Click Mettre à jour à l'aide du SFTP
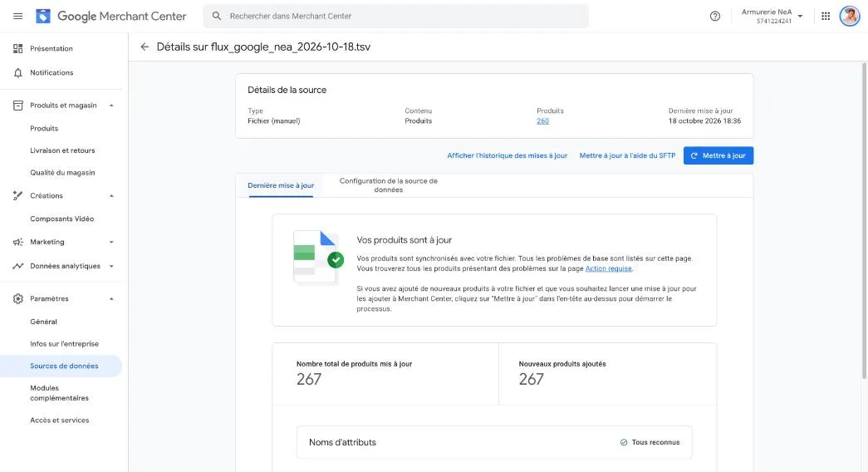Viewport: 868px width, 472px height. click(627, 155)
